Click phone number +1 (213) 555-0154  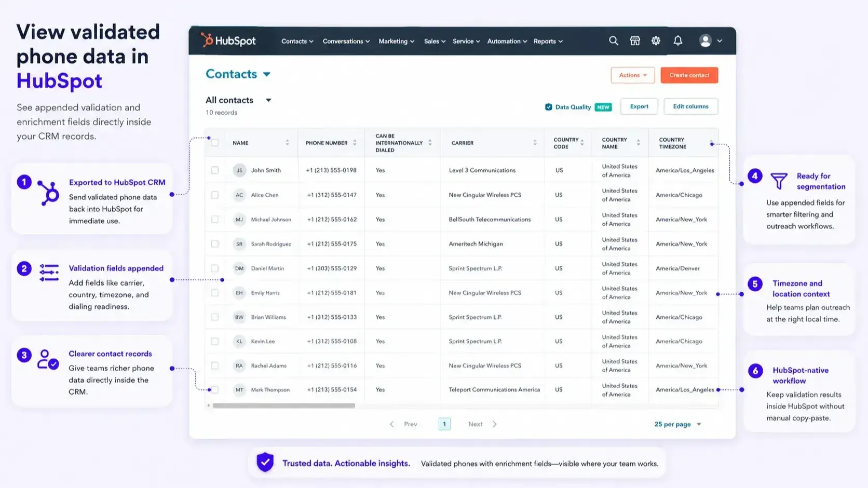332,390
